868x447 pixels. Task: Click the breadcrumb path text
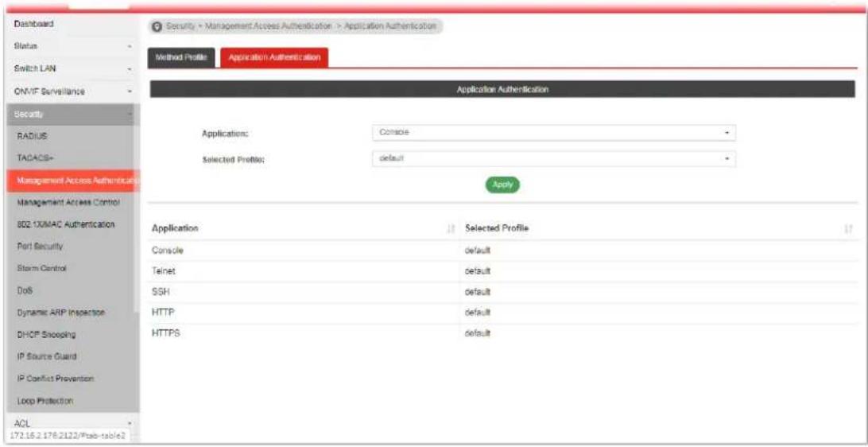(301, 26)
